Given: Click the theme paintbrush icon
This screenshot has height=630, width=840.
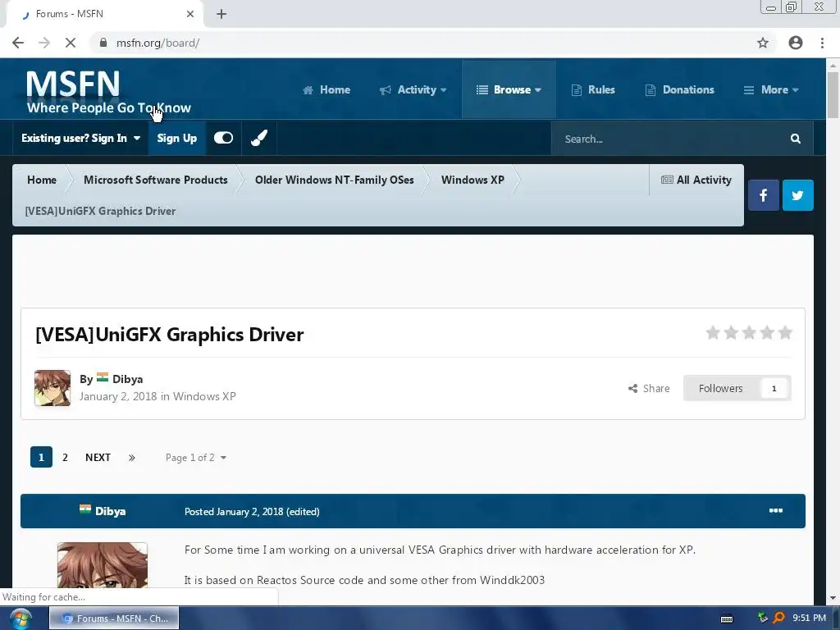Looking at the screenshot, I should [x=259, y=138].
